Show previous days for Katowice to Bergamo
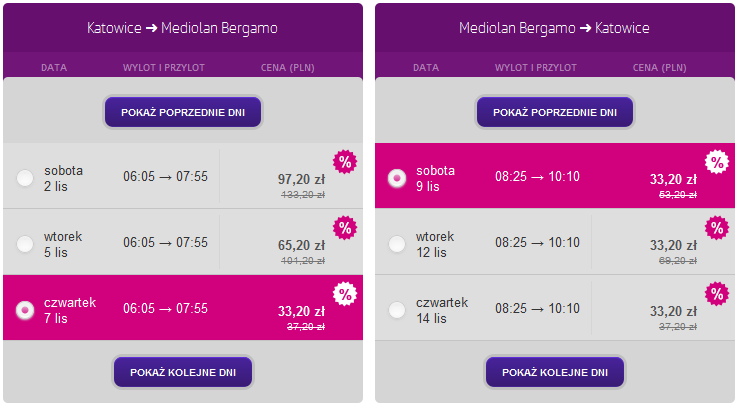Viewport: 736px width, 405px height. pos(183,111)
